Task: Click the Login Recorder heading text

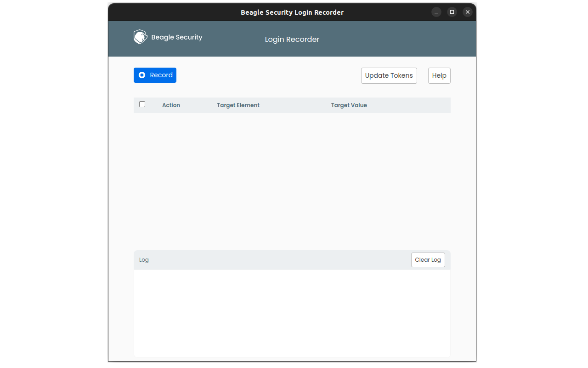Action: 292,40
